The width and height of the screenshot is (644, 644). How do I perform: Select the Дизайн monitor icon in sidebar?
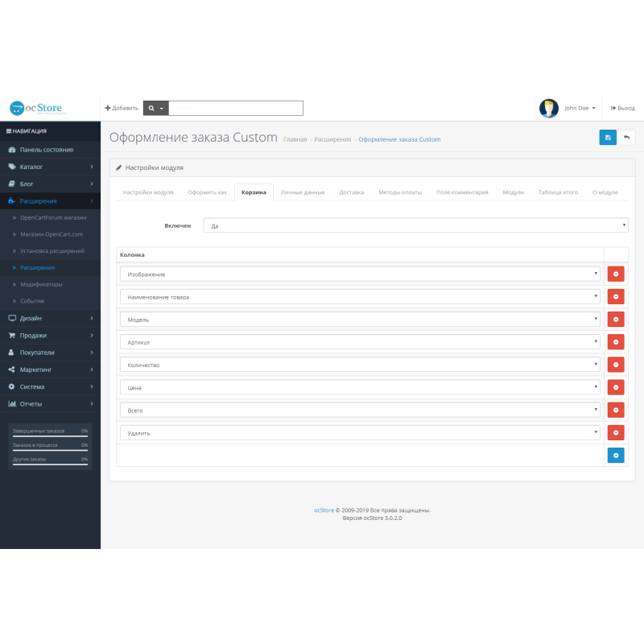(14, 318)
